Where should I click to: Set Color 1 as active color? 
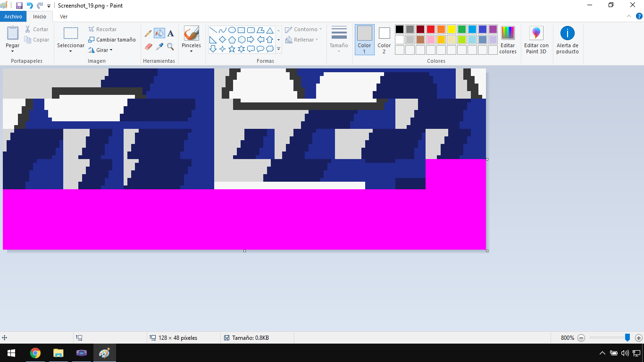coord(364,39)
